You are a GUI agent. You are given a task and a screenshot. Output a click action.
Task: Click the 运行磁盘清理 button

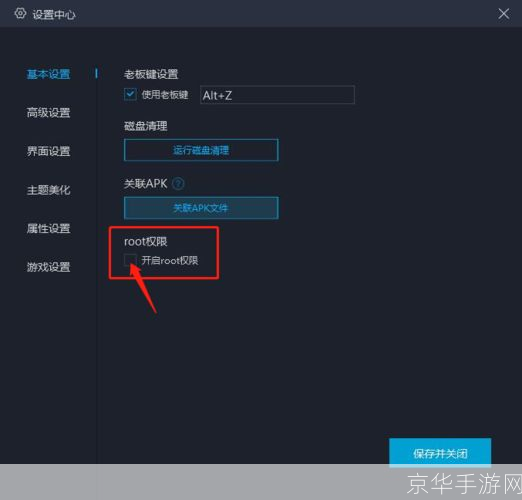[201, 150]
